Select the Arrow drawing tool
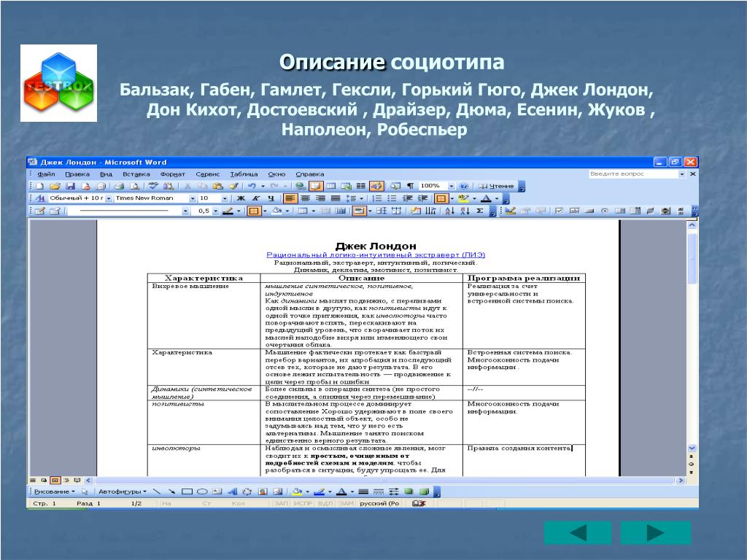747x560 pixels. (172, 491)
